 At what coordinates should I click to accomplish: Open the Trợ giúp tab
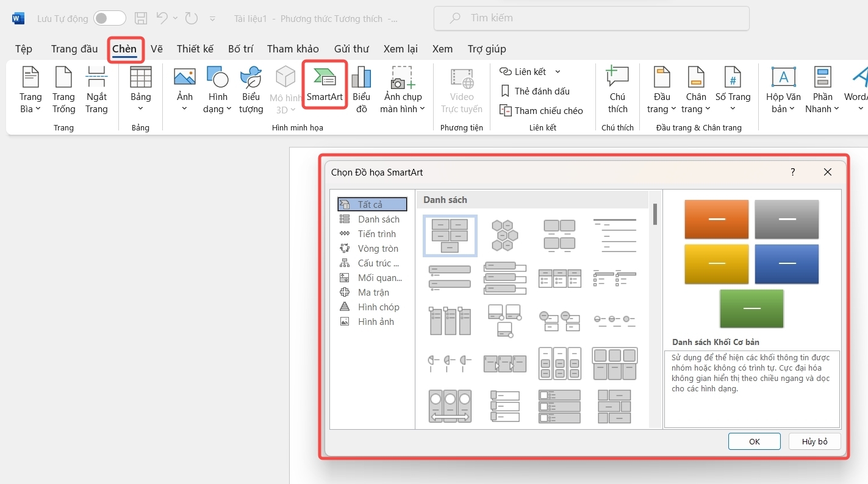pos(487,49)
